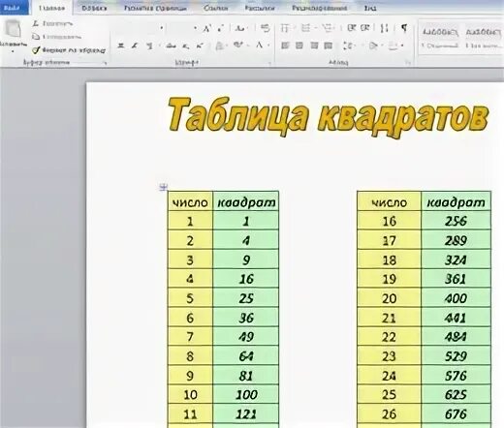Screen dimensions: 504x428
Task: Click the multilevel list icon
Action: point(328,28)
